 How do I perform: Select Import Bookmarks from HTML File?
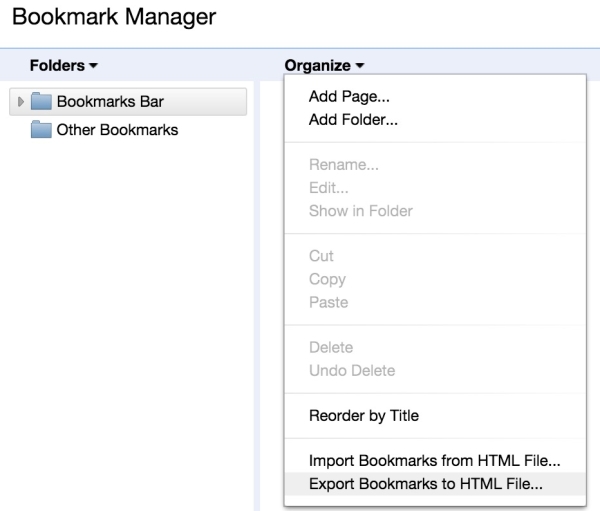tap(434, 461)
